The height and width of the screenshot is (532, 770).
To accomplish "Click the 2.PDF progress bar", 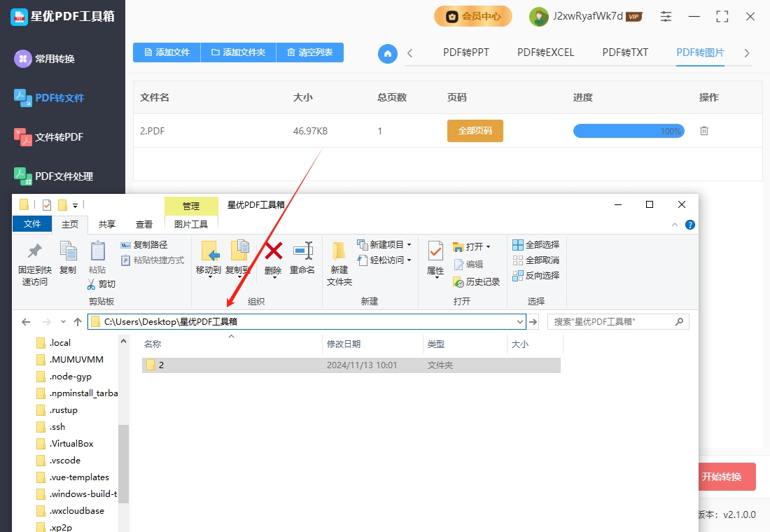I will click(629, 131).
